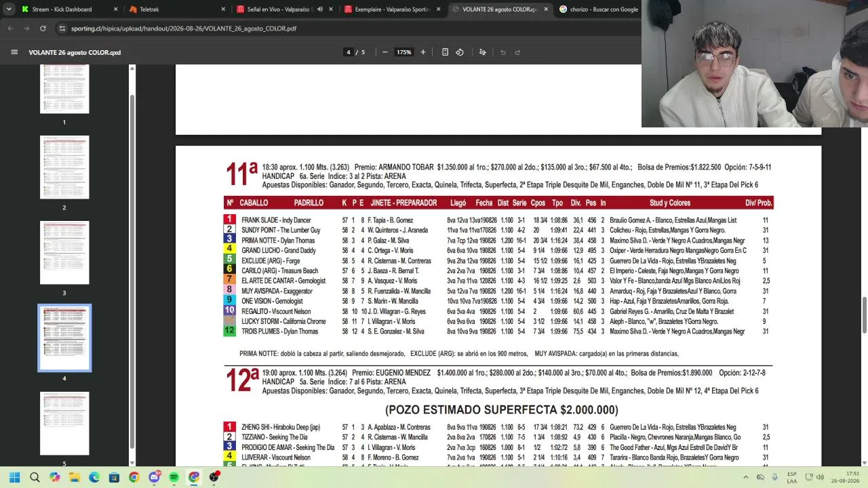This screenshot has width=868, height=488.
Task: Open the Windows Start menu
Action: click(x=14, y=477)
